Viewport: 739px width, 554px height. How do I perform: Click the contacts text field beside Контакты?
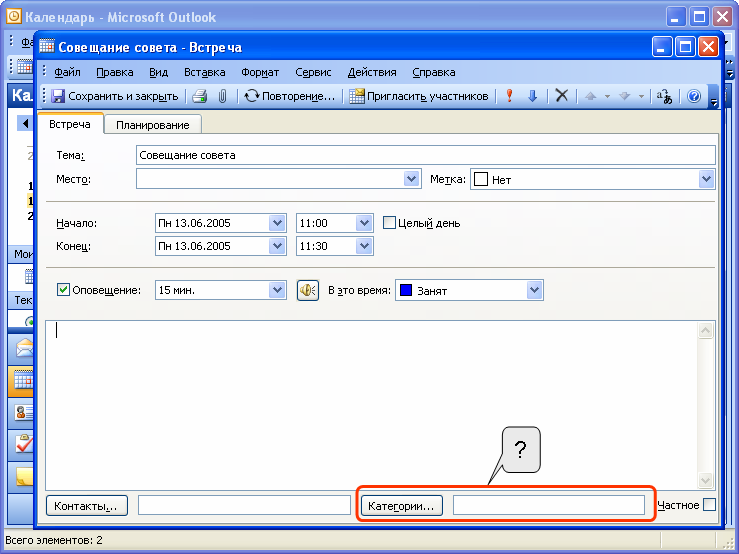(244, 505)
